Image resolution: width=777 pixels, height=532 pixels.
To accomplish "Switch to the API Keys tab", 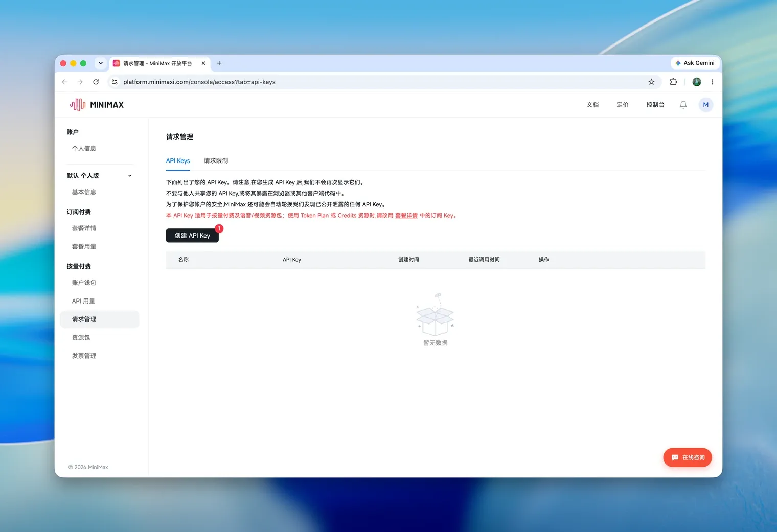I will click(x=178, y=161).
